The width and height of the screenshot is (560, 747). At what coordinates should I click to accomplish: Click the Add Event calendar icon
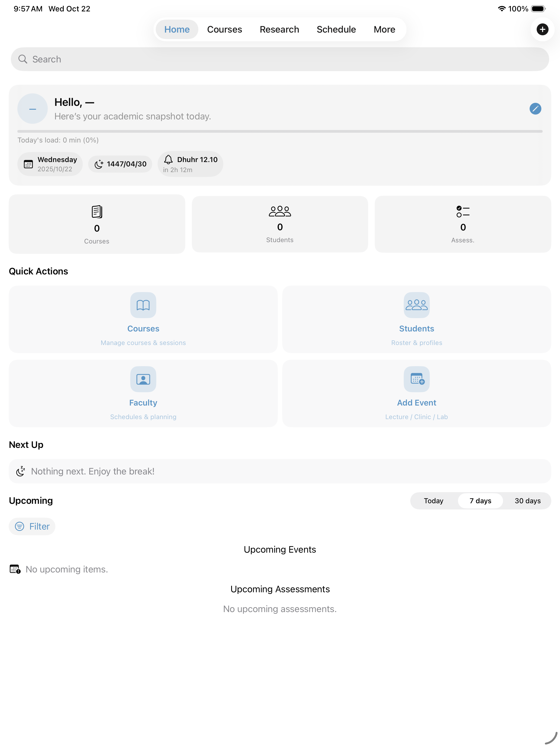point(416,379)
